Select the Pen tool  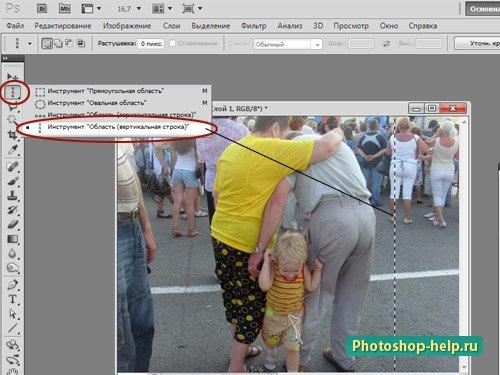tap(13, 285)
